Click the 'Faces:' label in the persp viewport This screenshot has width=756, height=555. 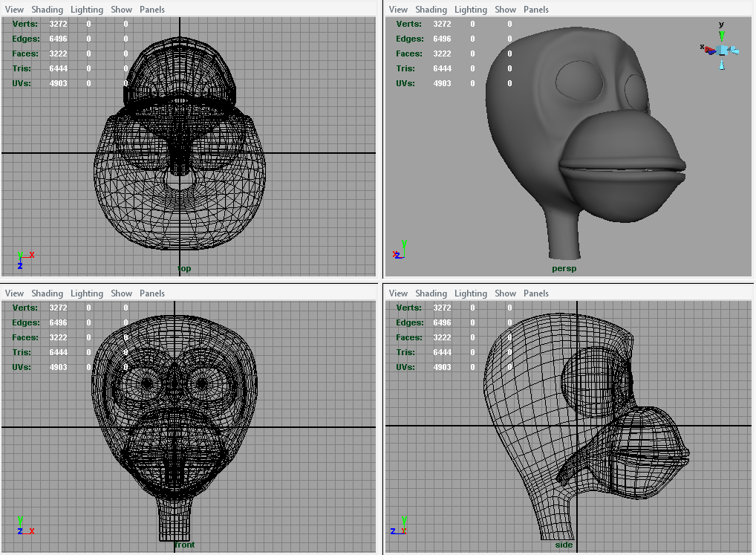tap(409, 54)
